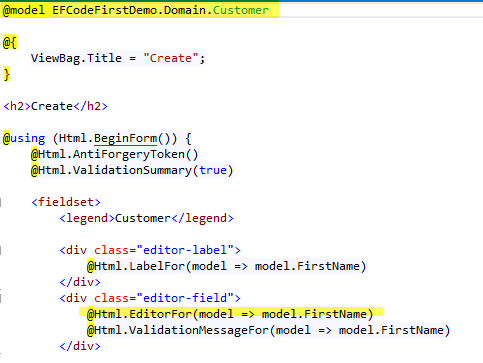The image size is (483, 363).
Task: Click the opening h2 tag
Action: [x=17, y=106]
